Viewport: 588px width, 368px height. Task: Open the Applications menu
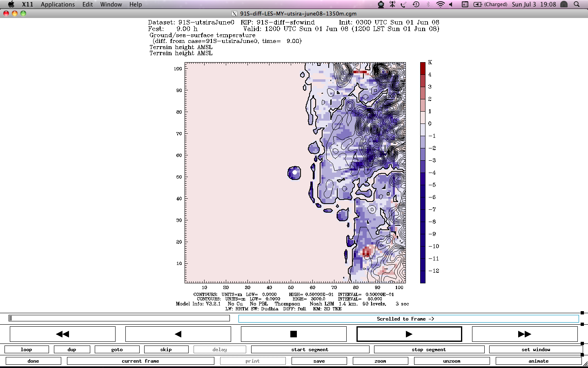(58, 4)
